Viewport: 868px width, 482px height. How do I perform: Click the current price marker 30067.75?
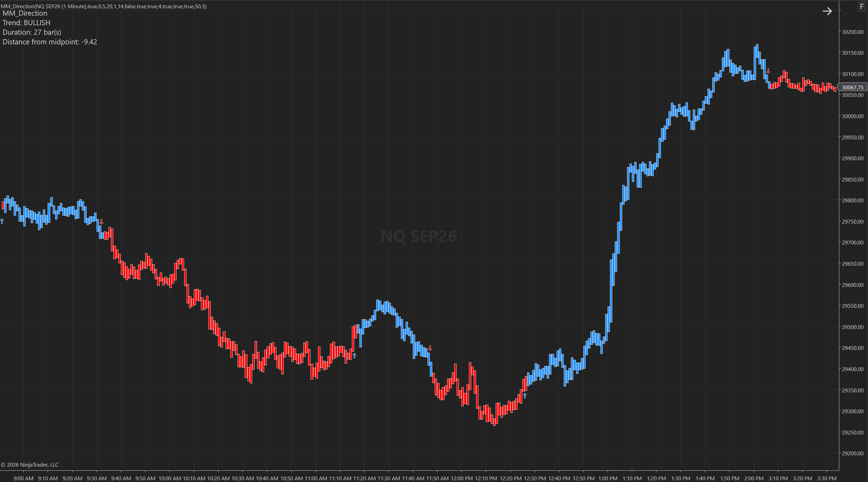852,87
